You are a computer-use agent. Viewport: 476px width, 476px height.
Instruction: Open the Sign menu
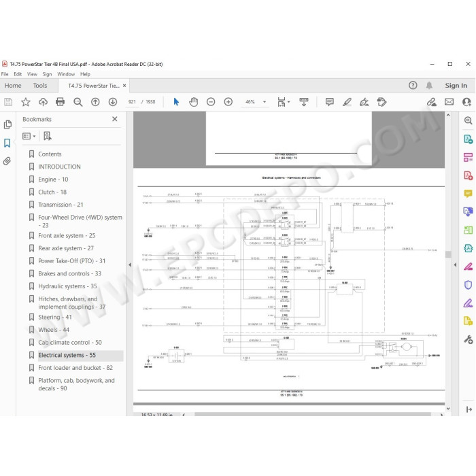(47, 74)
